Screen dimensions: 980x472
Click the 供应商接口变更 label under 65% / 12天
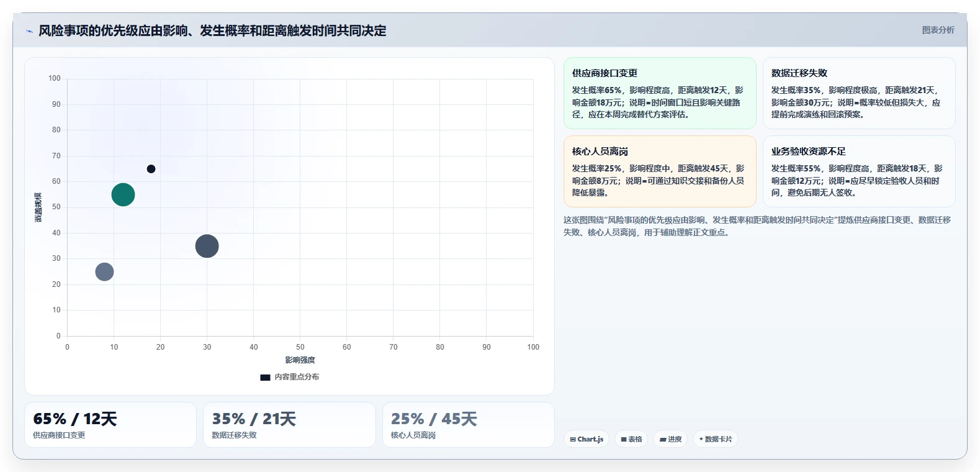(x=59, y=435)
